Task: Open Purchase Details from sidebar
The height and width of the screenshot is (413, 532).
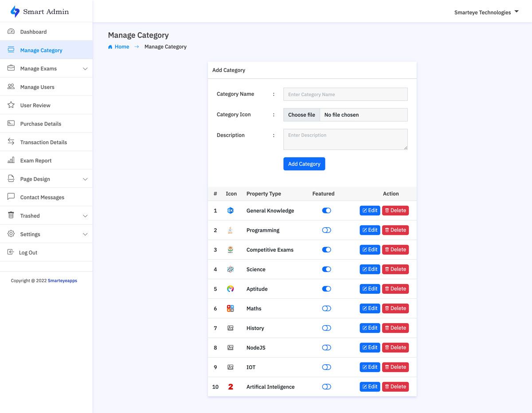Action: 40,124
